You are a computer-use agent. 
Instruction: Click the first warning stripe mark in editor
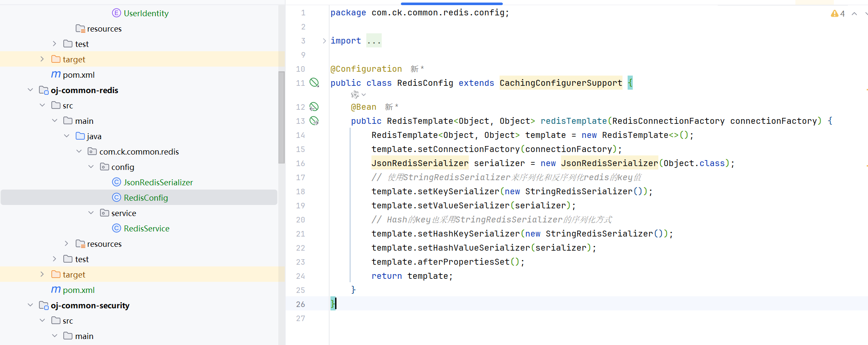point(867,90)
